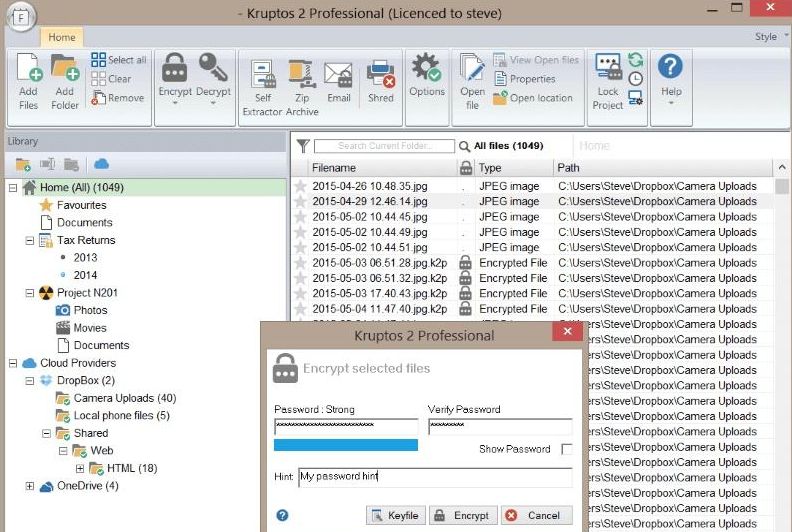
Task: Click Clear selection in ribbon
Action: 112,79
